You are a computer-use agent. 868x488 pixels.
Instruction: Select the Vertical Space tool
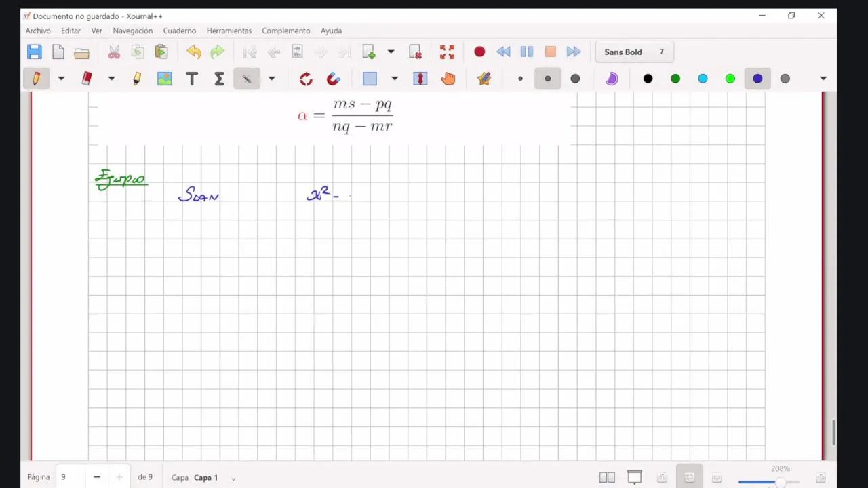coord(420,79)
